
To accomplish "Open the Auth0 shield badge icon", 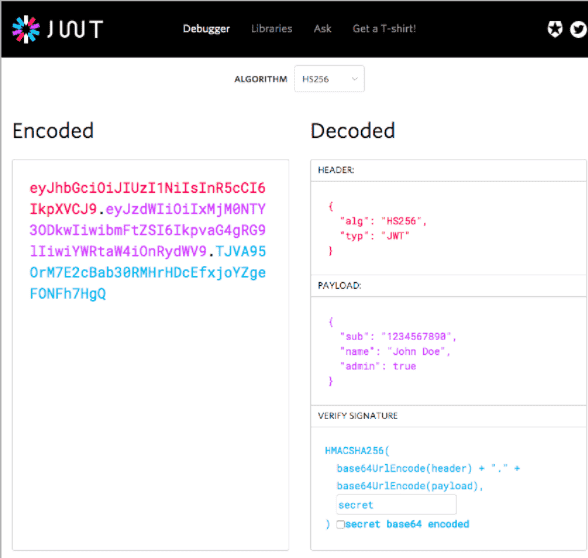I will click(x=555, y=29).
